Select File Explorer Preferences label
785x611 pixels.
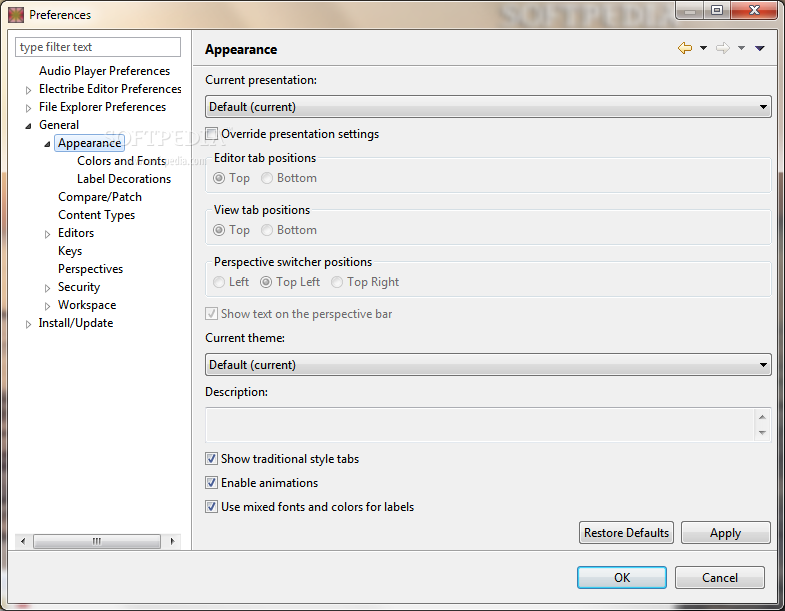pos(102,107)
